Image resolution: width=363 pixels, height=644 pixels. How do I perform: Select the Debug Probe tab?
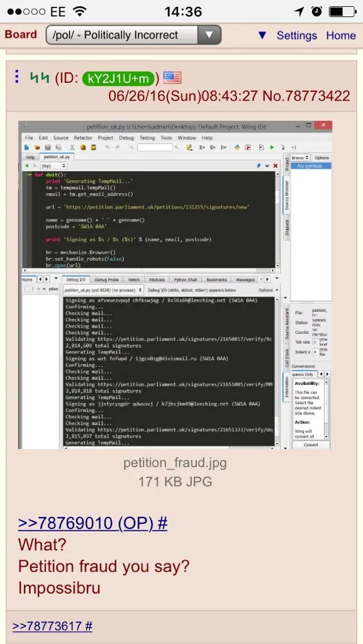coord(106,280)
